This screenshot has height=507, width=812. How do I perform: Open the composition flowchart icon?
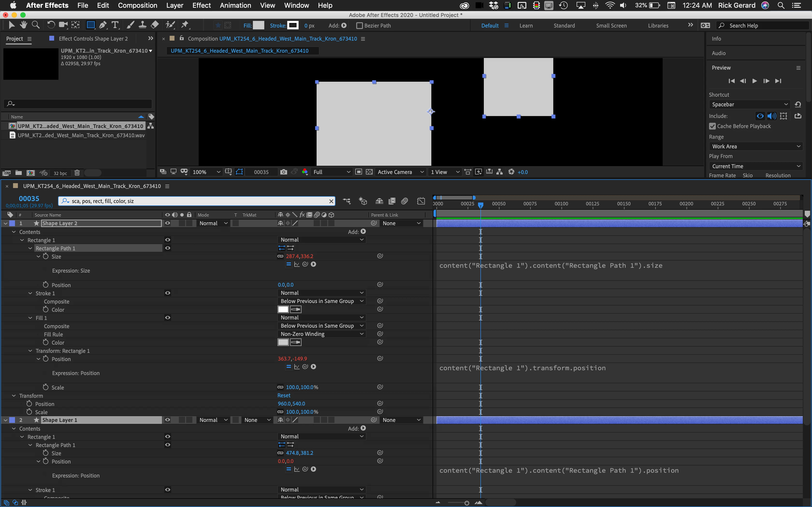coord(500,172)
